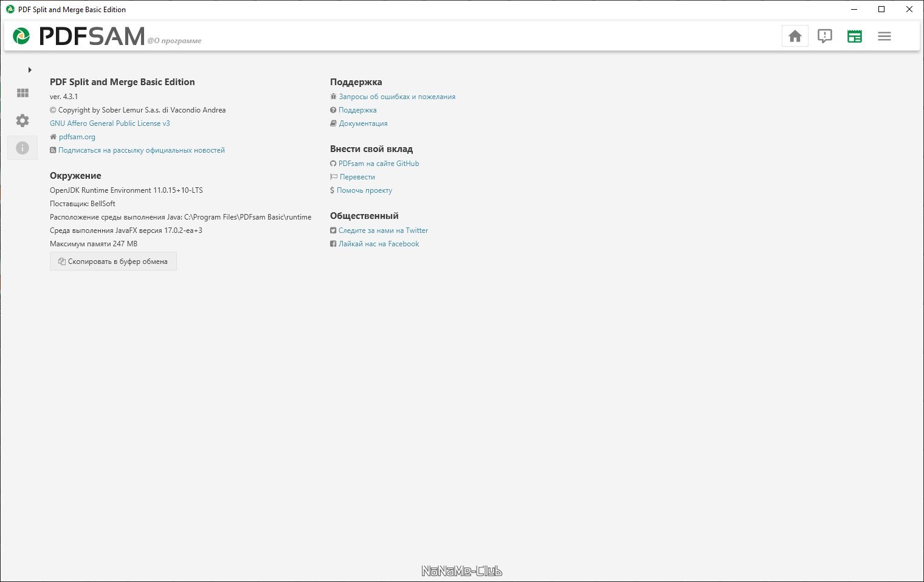Close the PDFsam window
Screen dimensions: 924x582
pos(909,9)
